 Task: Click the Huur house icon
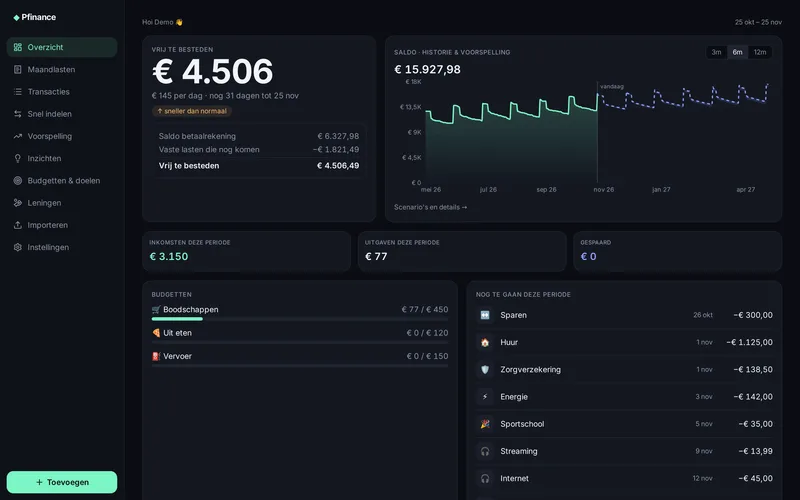[485, 342]
